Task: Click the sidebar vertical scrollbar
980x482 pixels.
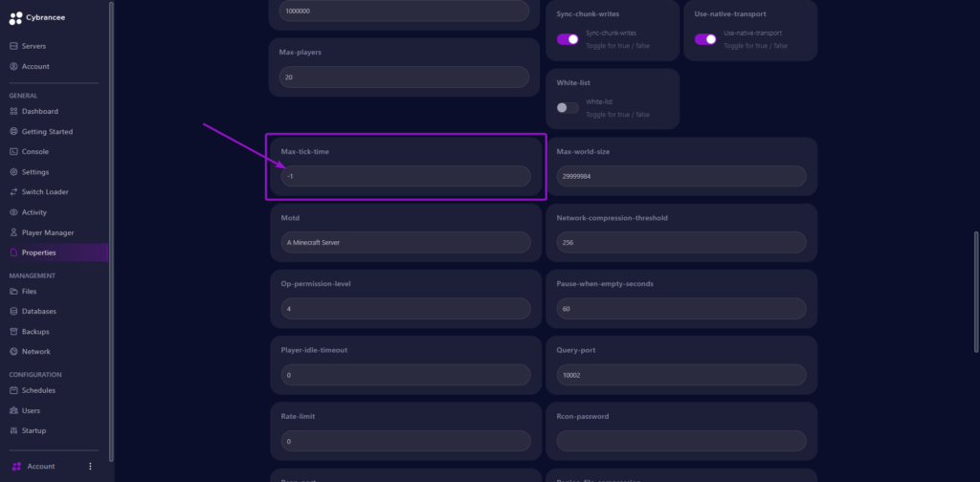Action: click(x=111, y=231)
